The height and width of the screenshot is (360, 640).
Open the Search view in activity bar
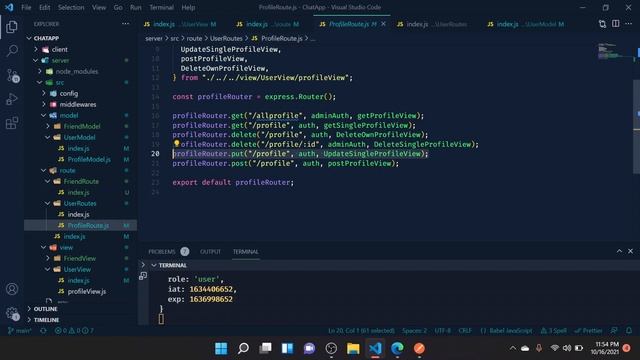[12, 51]
